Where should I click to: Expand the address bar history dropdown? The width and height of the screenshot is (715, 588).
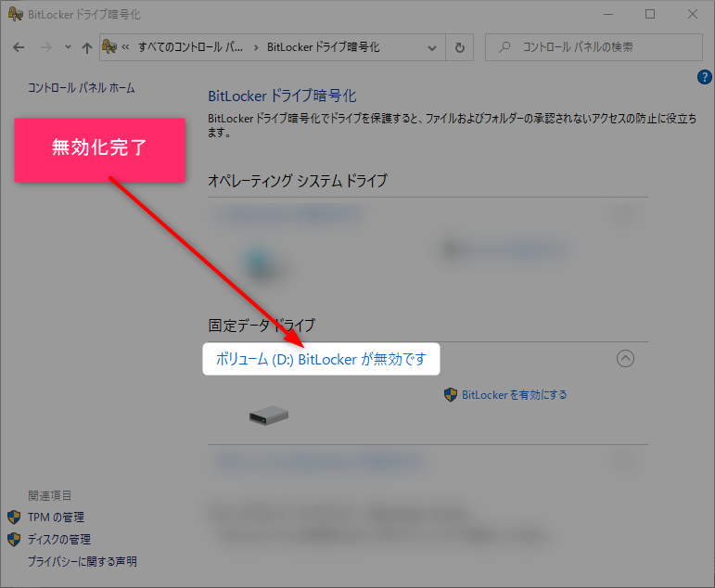tap(432, 47)
